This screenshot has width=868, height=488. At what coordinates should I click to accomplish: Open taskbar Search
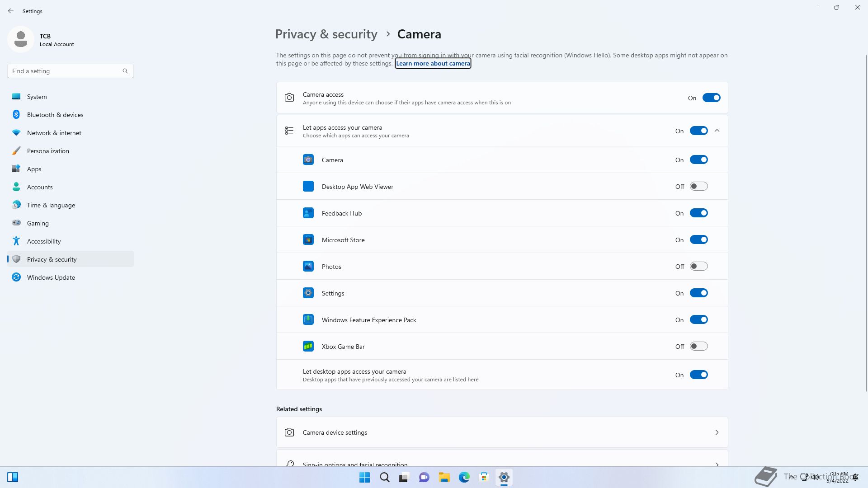pos(385,477)
